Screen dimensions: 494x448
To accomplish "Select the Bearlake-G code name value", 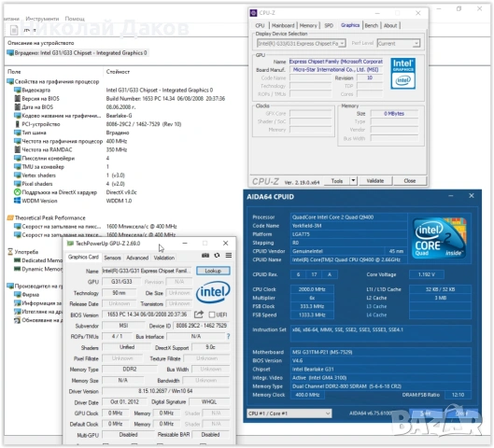I will (120, 116).
